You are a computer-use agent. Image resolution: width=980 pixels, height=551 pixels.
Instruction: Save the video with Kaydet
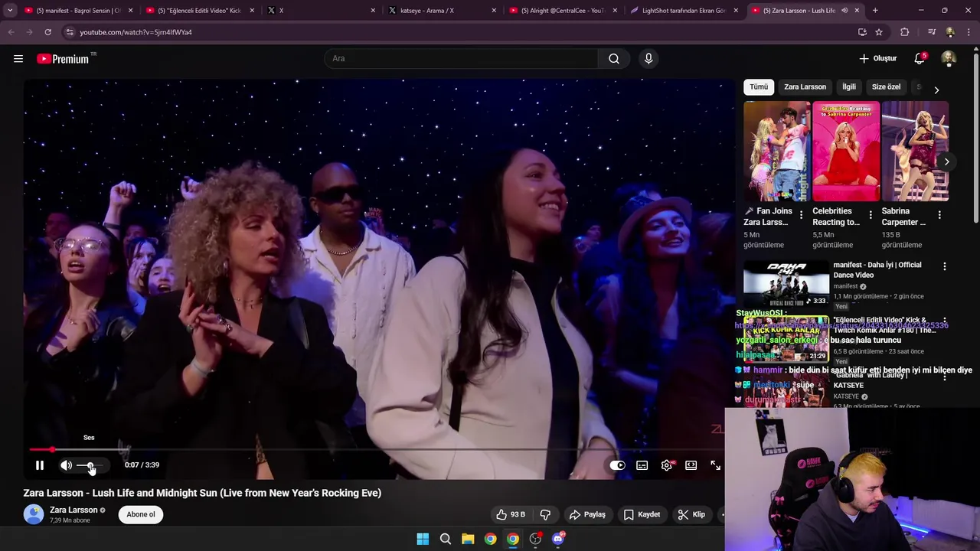[x=642, y=515]
